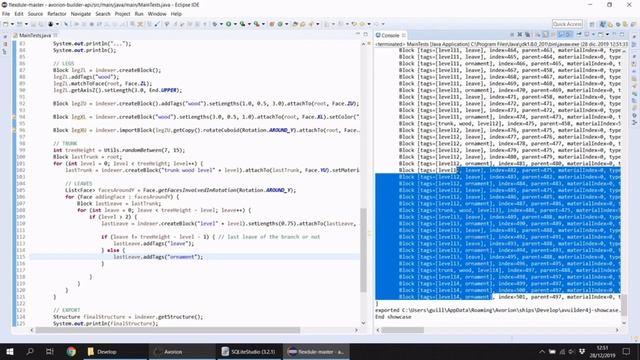
Task: Toggle console Word Wrap
Action: pos(553,35)
